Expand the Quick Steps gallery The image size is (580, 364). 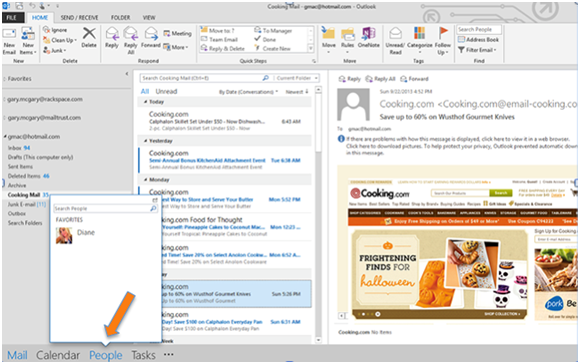(x=311, y=48)
